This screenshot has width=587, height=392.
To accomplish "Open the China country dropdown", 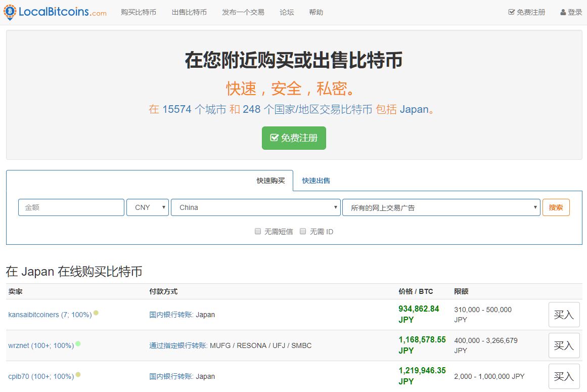I will tap(256, 207).
